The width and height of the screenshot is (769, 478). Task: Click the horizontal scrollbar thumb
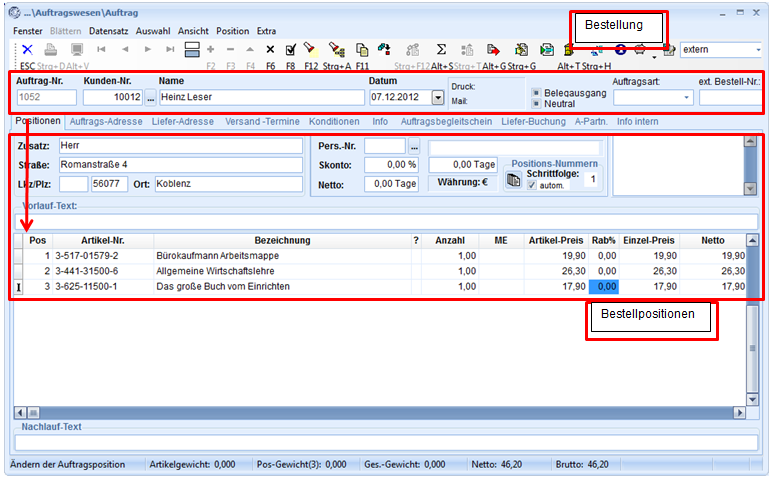click(x=33, y=413)
